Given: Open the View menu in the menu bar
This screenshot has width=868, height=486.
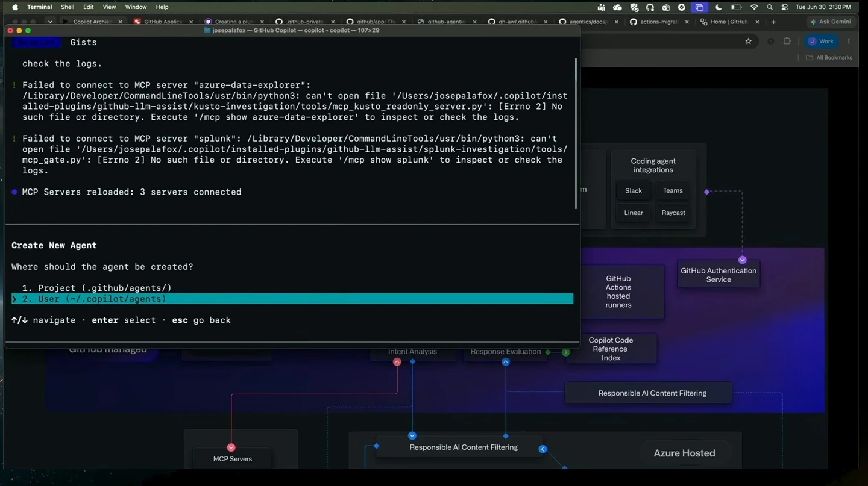Looking at the screenshot, I should coord(109,7).
